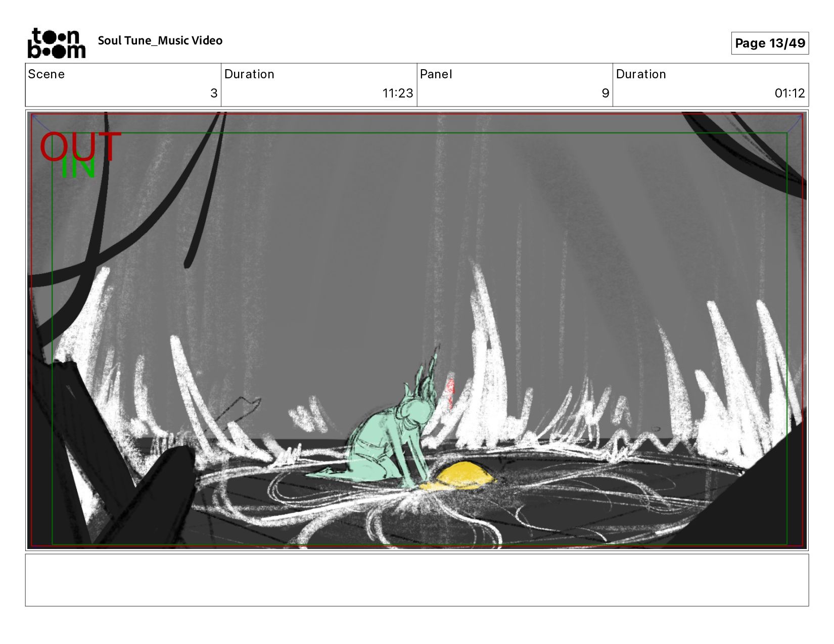Click the green 'IN' camera label

click(78, 168)
